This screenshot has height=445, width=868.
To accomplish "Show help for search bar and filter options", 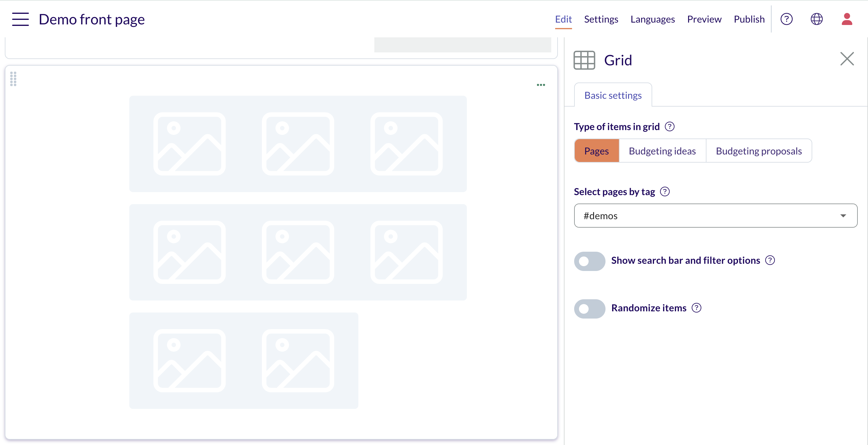I will [x=770, y=260].
